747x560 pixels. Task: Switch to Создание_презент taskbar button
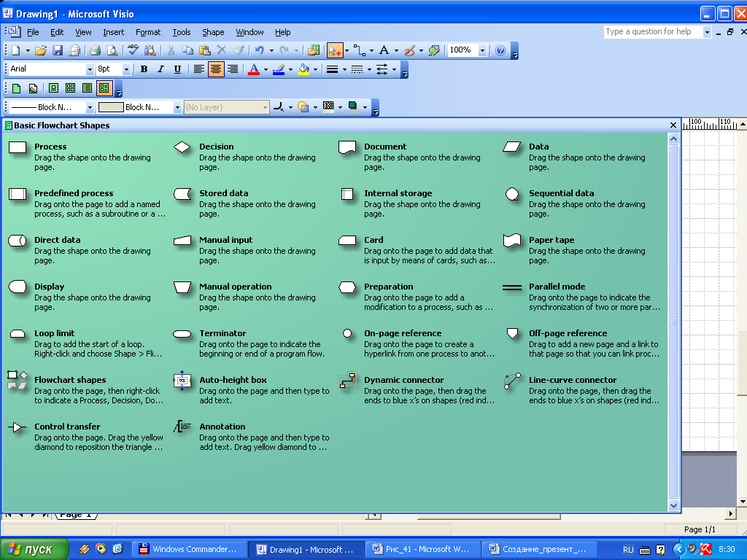539,550
